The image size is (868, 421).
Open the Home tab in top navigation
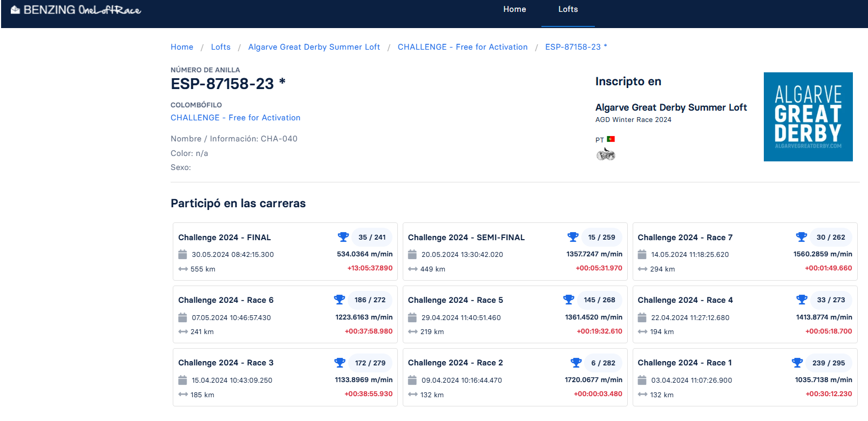pos(514,10)
